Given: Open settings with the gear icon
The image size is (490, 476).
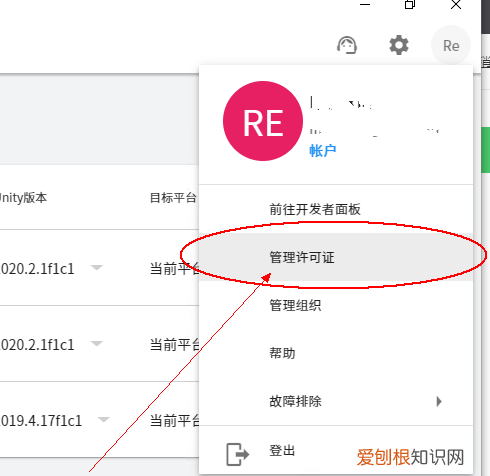Looking at the screenshot, I should click(399, 45).
